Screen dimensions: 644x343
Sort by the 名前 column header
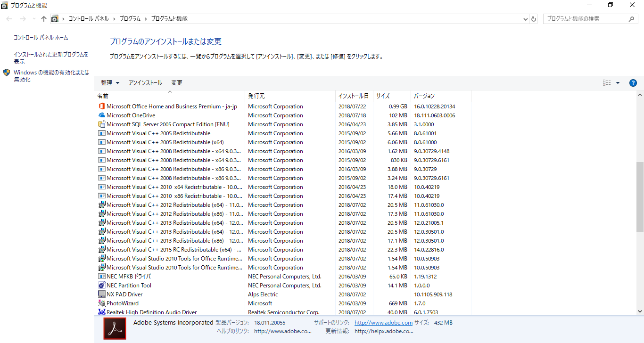click(170, 96)
